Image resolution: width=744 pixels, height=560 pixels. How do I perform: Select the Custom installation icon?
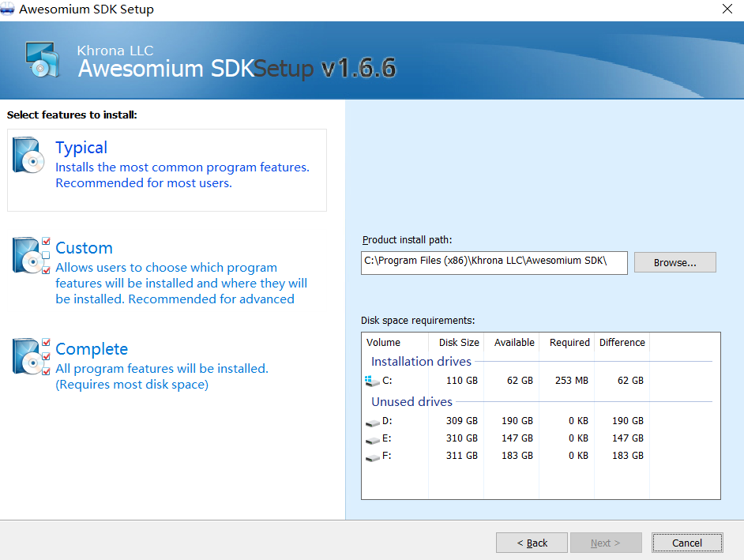coord(32,255)
